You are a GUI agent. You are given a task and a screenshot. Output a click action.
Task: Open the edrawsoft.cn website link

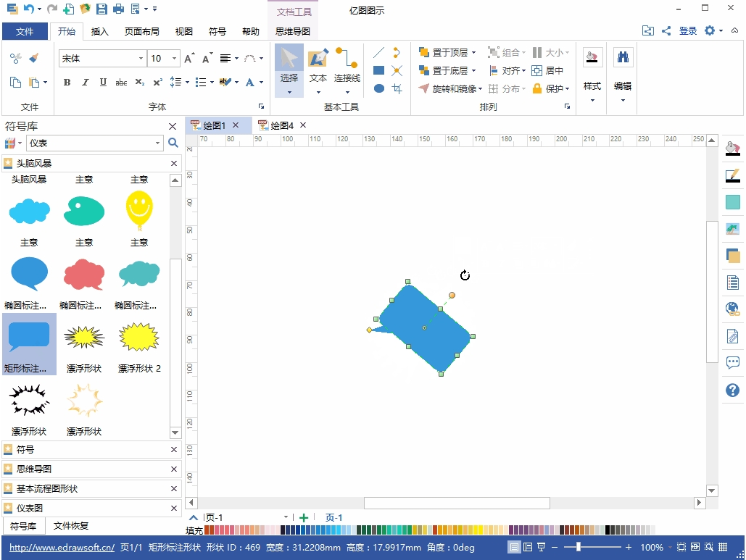(x=62, y=548)
